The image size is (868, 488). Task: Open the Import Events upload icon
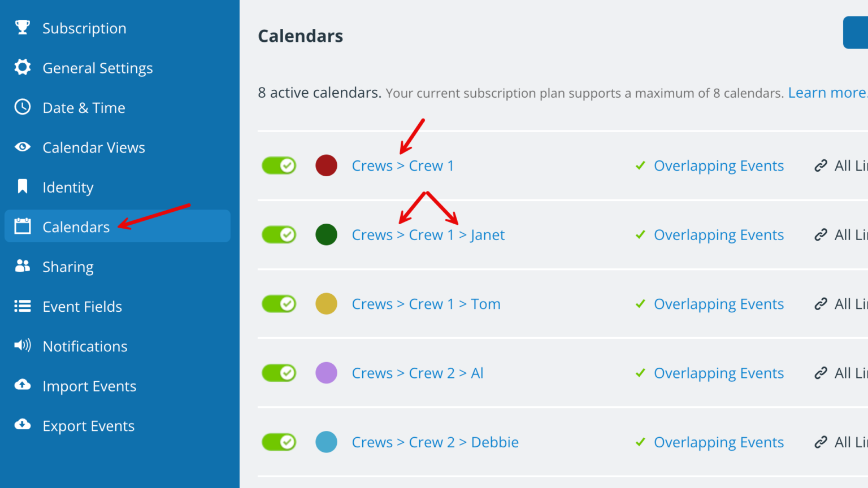pyautogui.click(x=21, y=385)
